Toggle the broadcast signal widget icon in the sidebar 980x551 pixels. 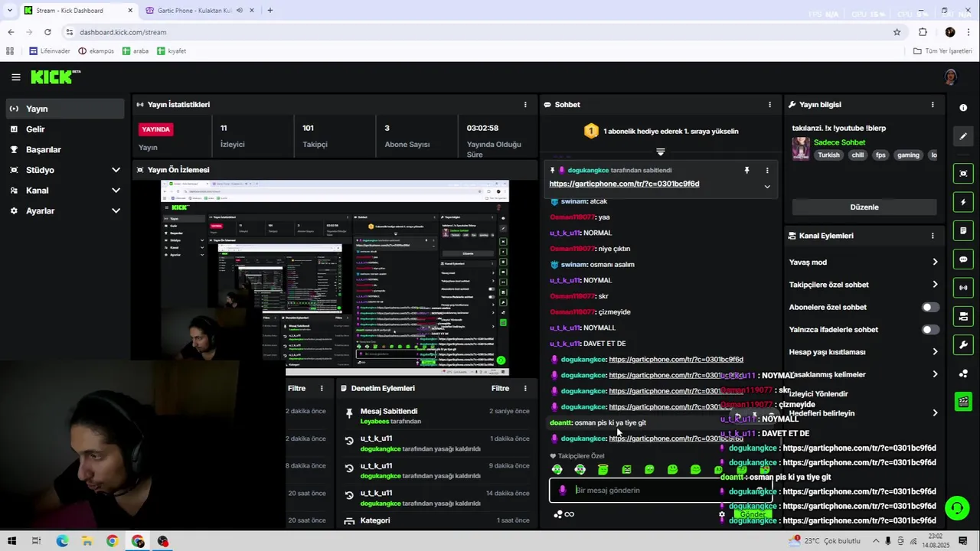963,288
